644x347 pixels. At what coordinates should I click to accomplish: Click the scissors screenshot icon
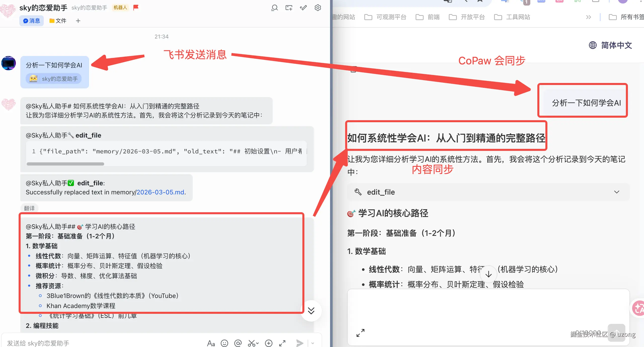(252, 343)
